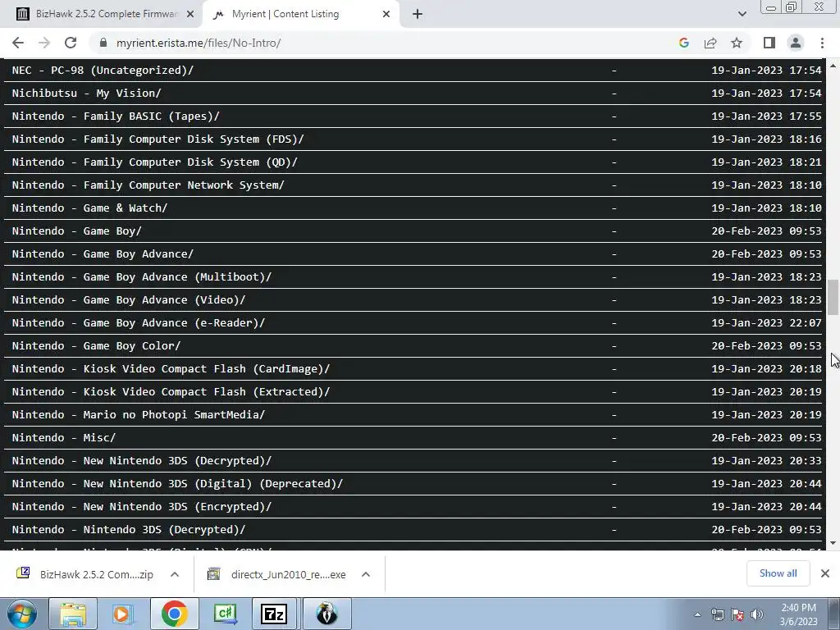Open Nintendo - Game Boy folder
The height and width of the screenshot is (630, 840).
(x=76, y=231)
